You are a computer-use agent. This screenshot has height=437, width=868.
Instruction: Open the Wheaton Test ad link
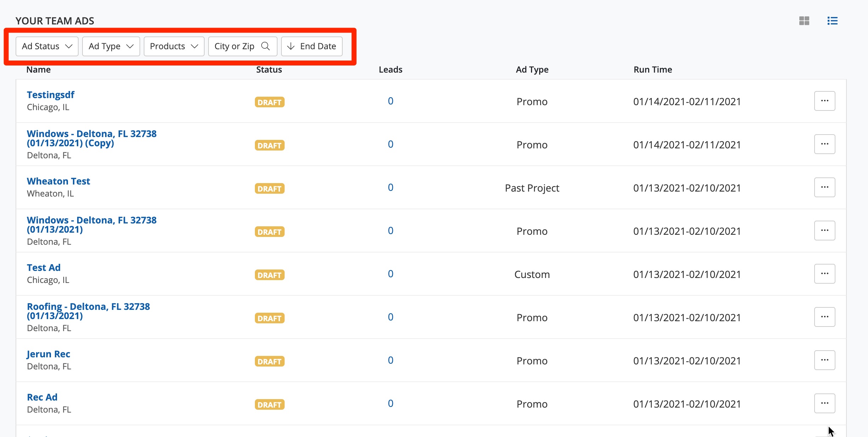(x=58, y=181)
